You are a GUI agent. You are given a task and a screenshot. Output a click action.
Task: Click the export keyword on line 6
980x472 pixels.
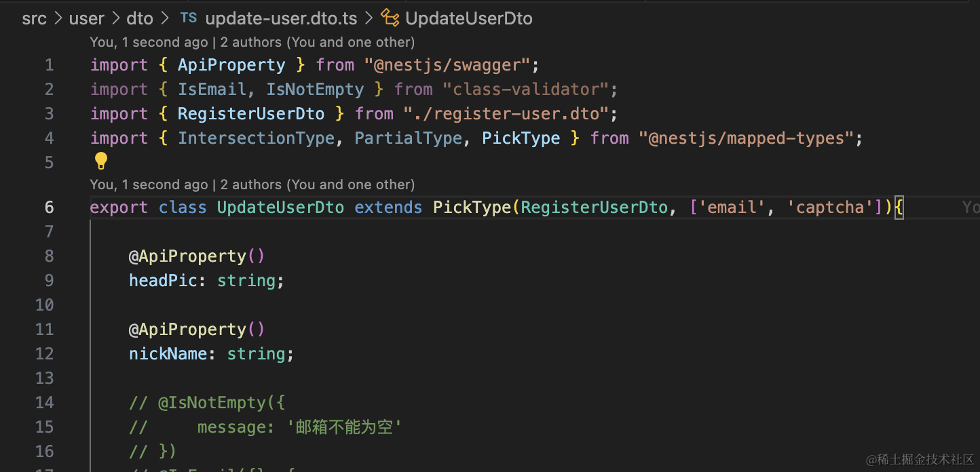click(x=119, y=208)
